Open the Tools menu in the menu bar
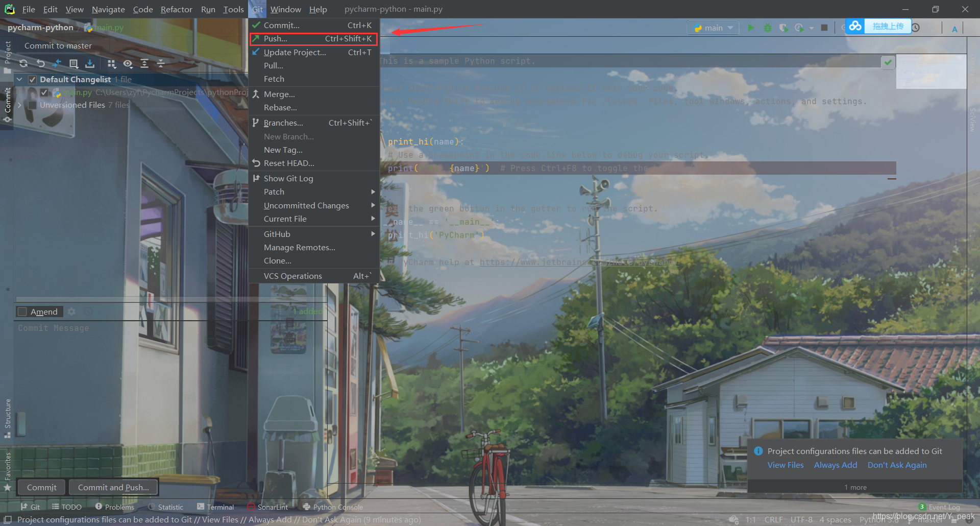The width and height of the screenshot is (980, 526). point(233,9)
